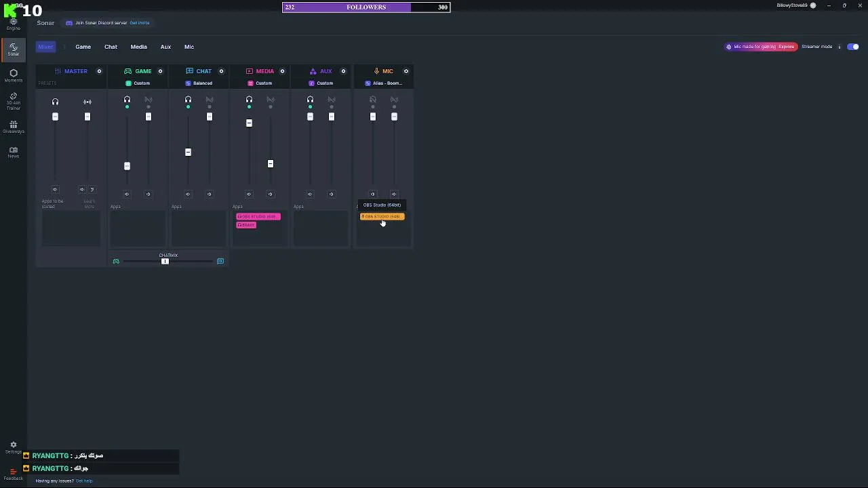Click the BillowyStove89 profile avatar

click(813, 5)
